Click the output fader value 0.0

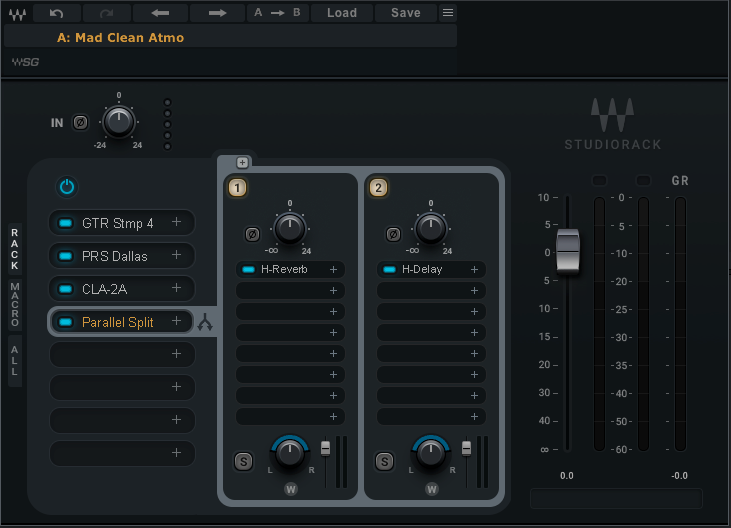tap(567, 476)
